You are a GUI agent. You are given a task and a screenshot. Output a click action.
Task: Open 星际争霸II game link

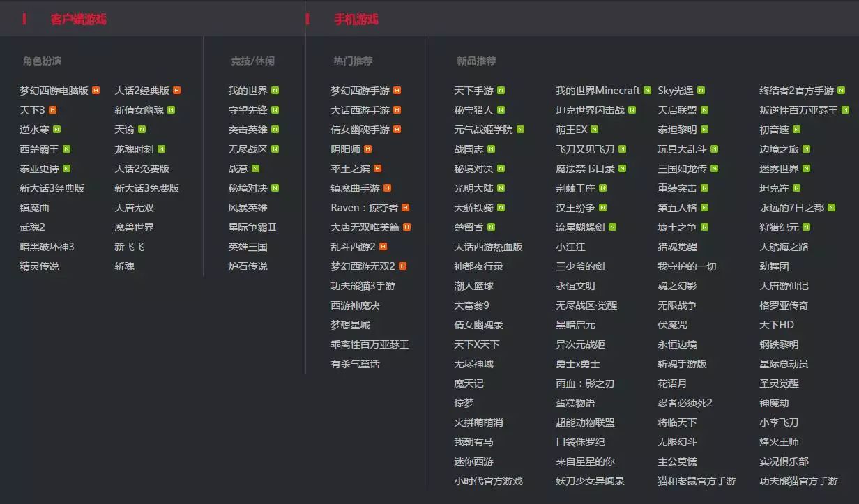tap(252, 227)
